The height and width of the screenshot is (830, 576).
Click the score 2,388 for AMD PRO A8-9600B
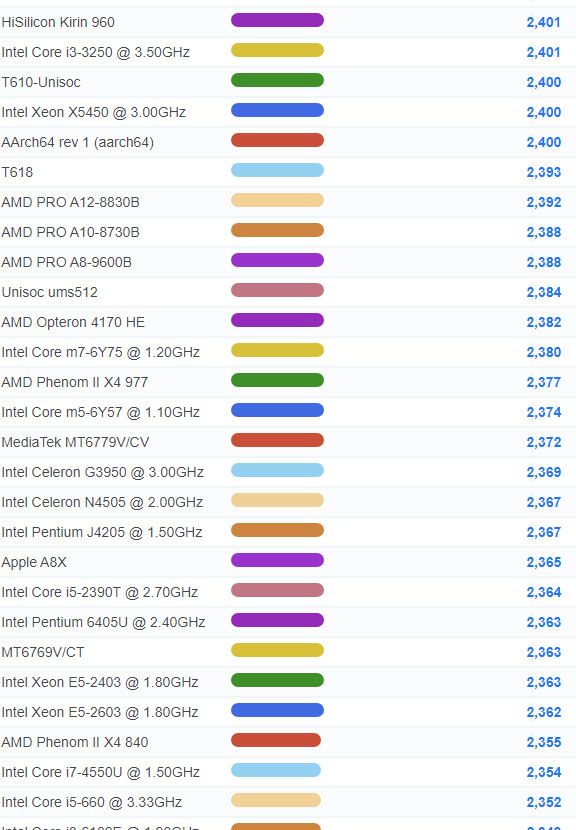point(544,262)
